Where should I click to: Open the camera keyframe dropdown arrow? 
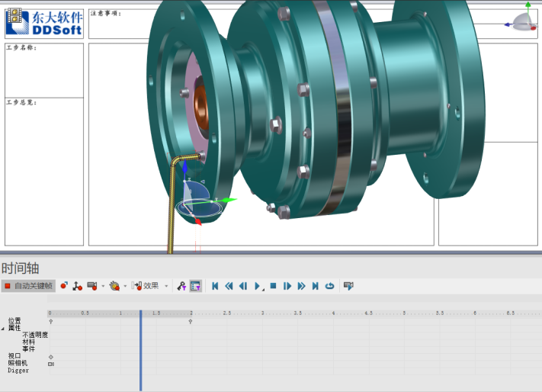pos(103,286)
